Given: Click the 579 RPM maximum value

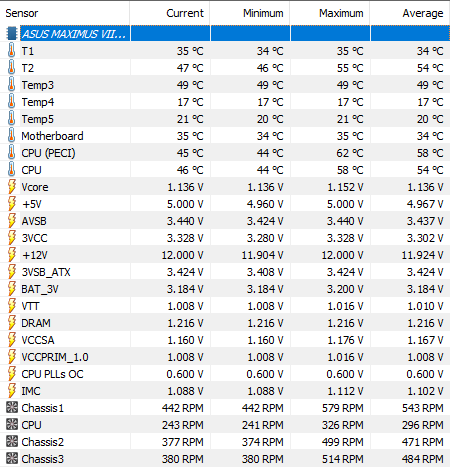Looking at the screenshot, I should [343, 408].
